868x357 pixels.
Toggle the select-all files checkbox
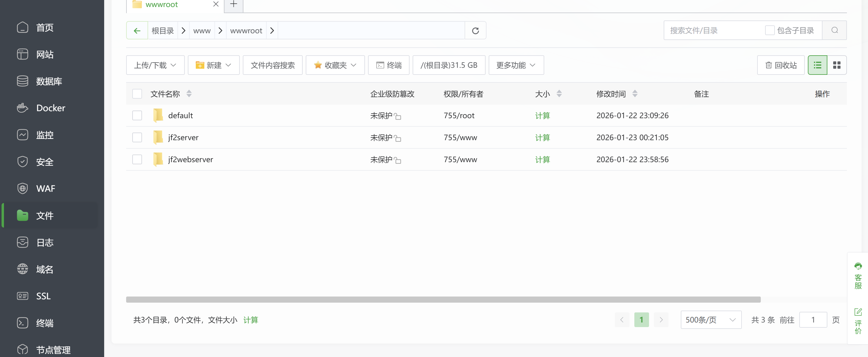pos(137,94)
